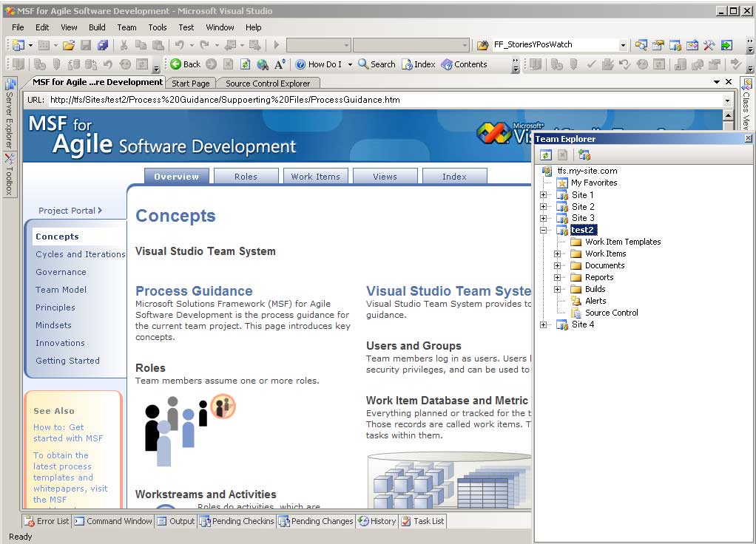Click the Alerts node under test2
The image size is (756, 544).
(595, 301)
